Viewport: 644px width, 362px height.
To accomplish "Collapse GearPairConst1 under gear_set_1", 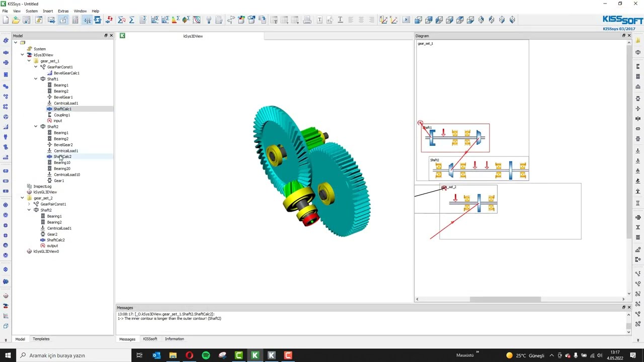I will pos(36,67).
